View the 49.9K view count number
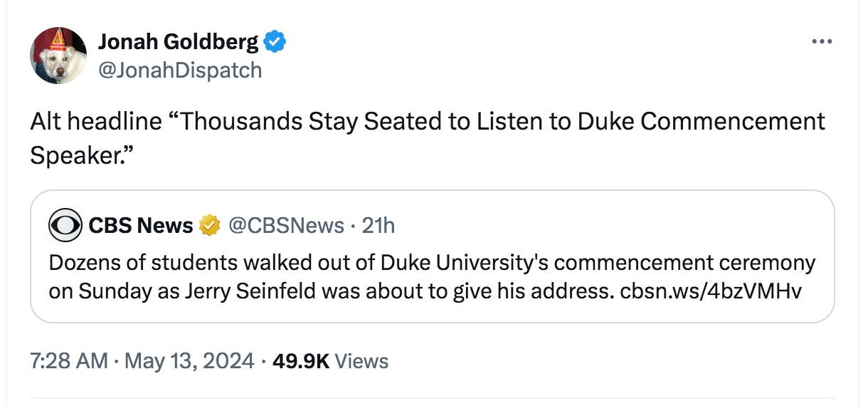The width and height of the screenshot is (868, 406). click(x=301, y=360)
